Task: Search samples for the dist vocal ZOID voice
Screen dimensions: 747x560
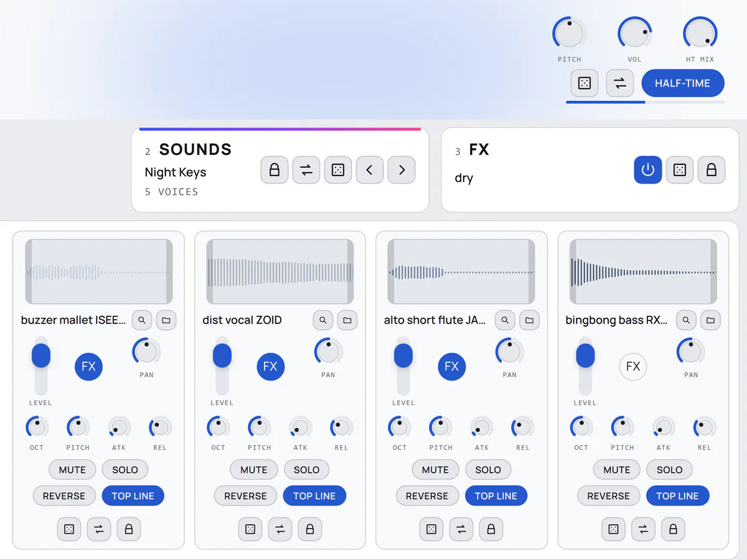Action: [323, 320]
